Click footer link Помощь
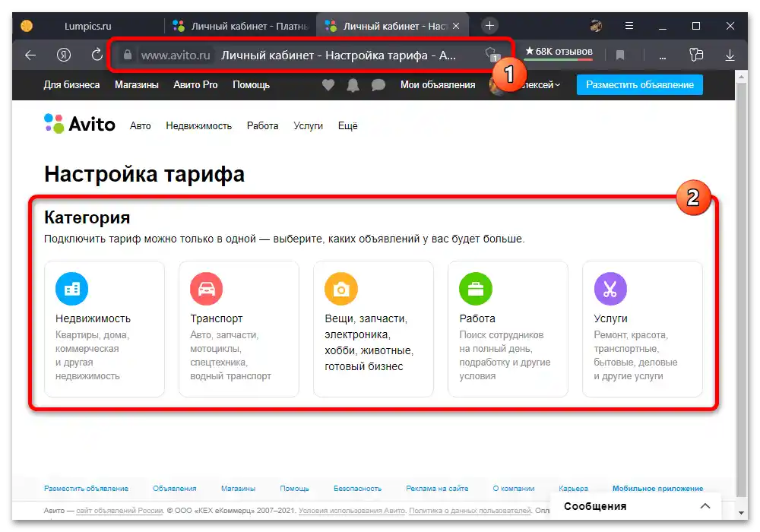760x532 pixels. [x=294, y=489]
